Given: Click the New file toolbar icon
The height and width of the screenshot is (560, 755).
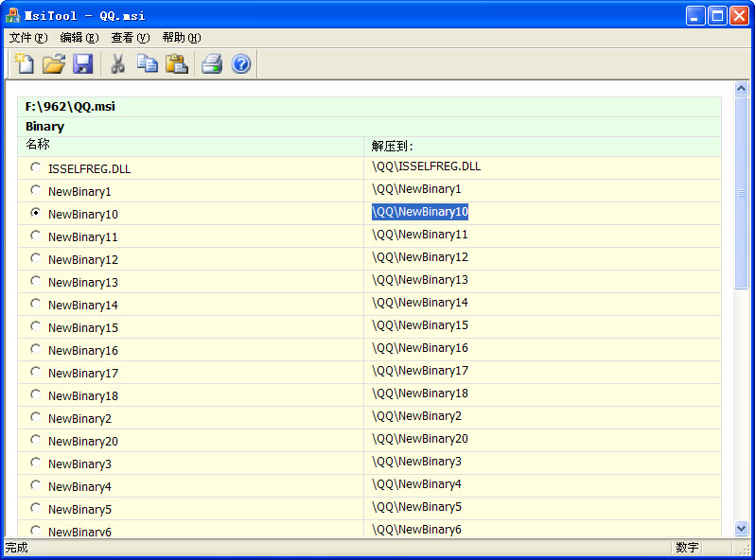Looking at the screenshot, I should 24,64.
